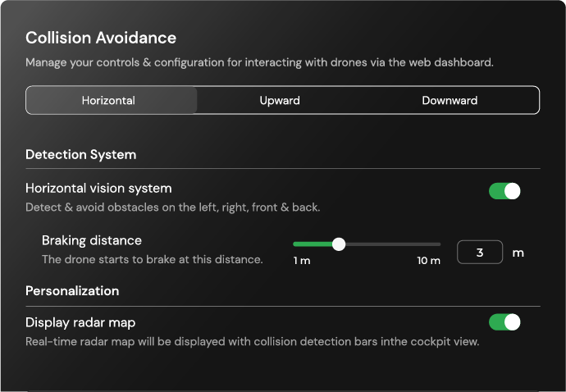
Task: Click the Detection System section header
Action: tap(80, 154)
